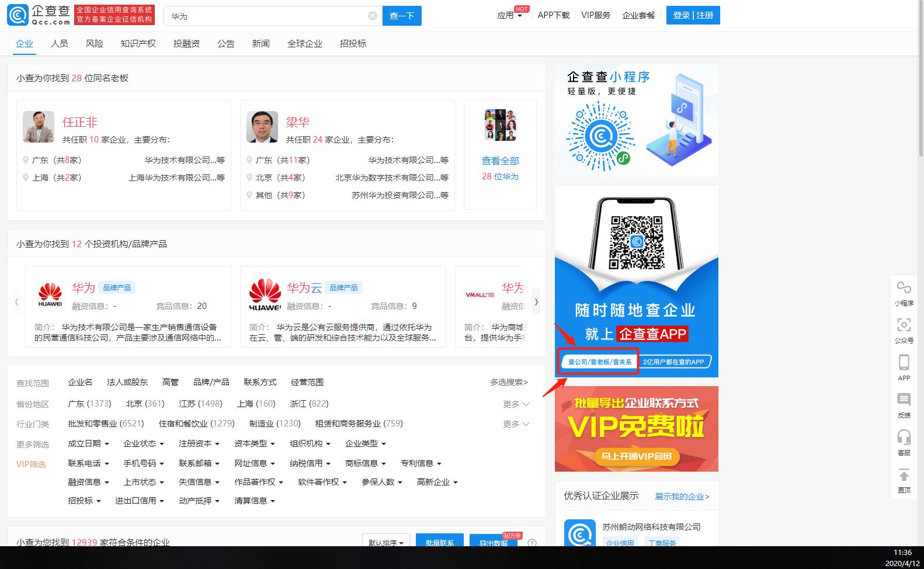
Task: Open 任正非's name link
Action: pyautogui.click(x=80, y=122)
